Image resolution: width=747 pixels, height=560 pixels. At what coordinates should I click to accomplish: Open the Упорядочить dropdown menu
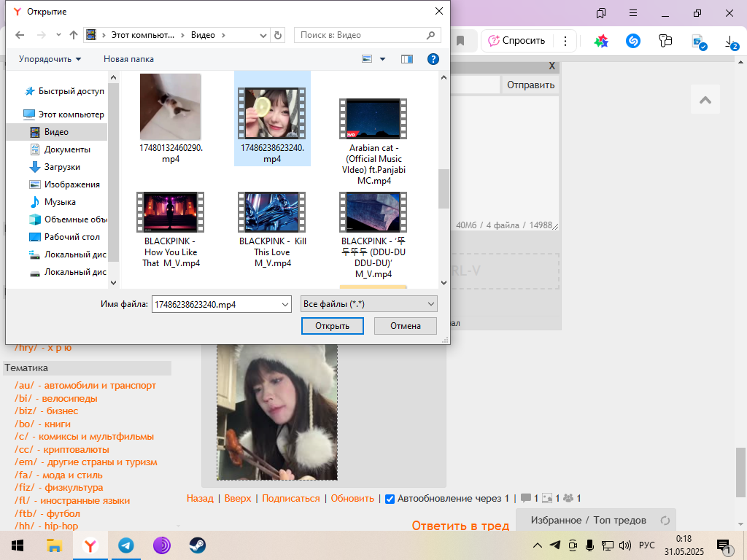point(50,59)
